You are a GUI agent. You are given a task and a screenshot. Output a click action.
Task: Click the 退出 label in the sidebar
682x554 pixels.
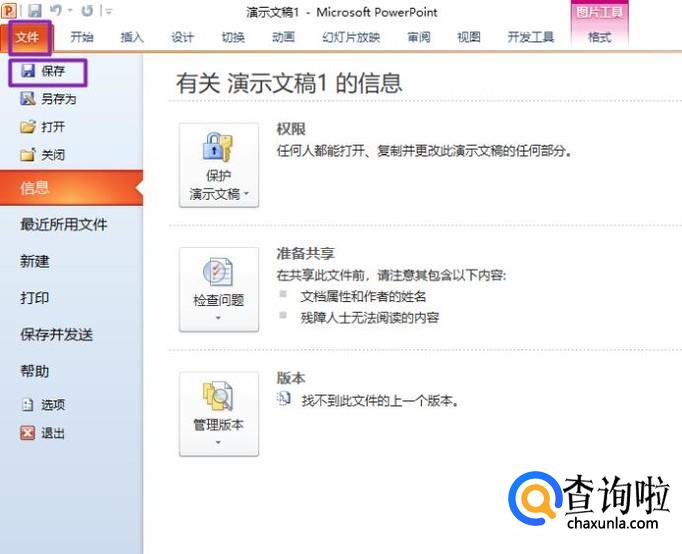pos(53,433)
